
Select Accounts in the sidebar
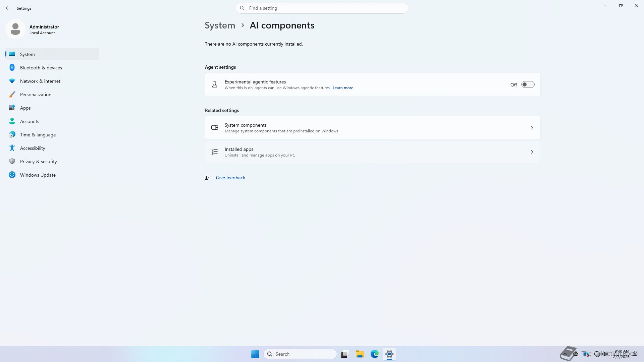pos(30,121)
